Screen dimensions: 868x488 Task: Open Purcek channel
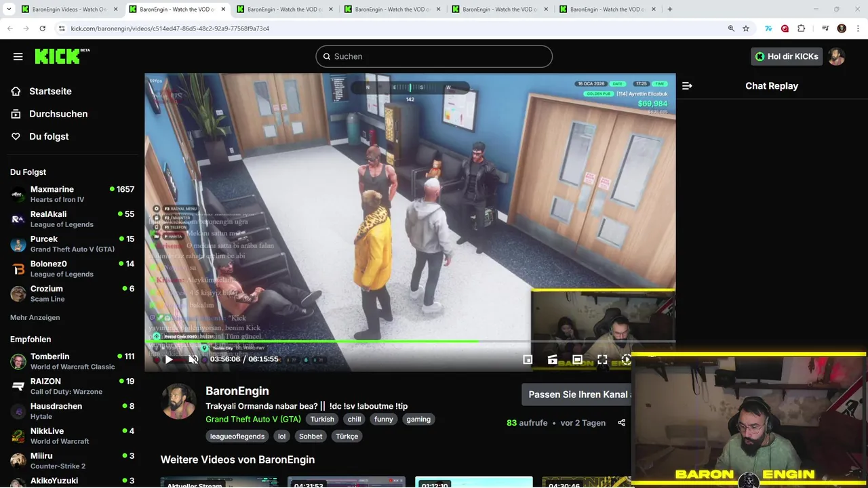pos(72,244)
